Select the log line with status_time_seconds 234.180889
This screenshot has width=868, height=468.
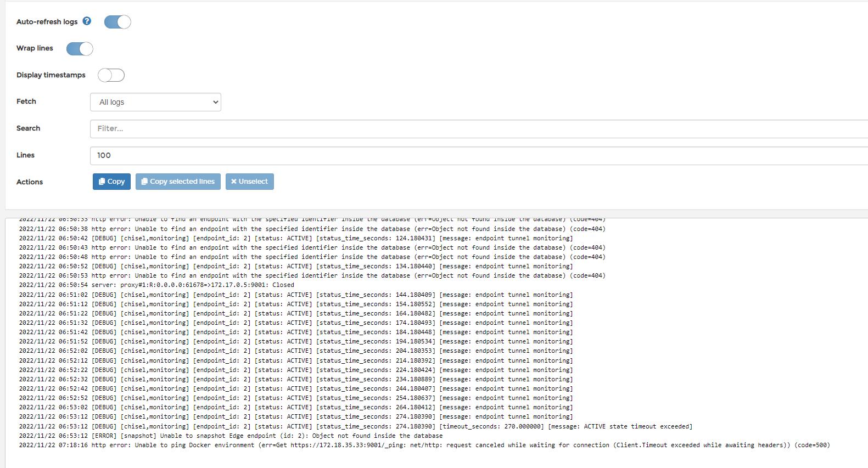tap(296, 379)
